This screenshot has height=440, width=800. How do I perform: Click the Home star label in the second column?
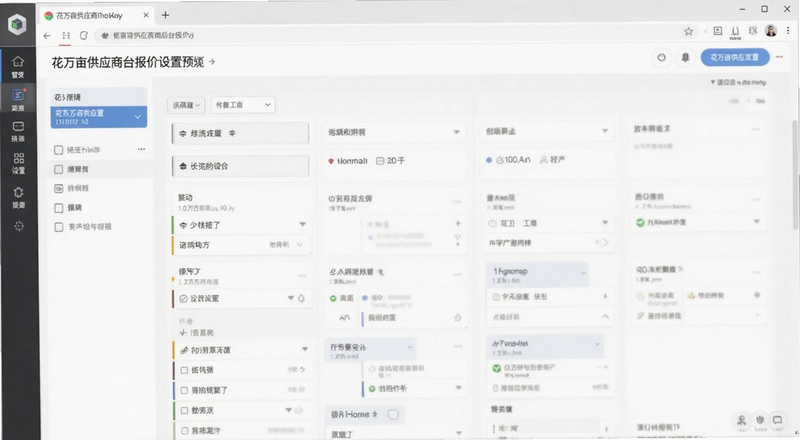355,414
